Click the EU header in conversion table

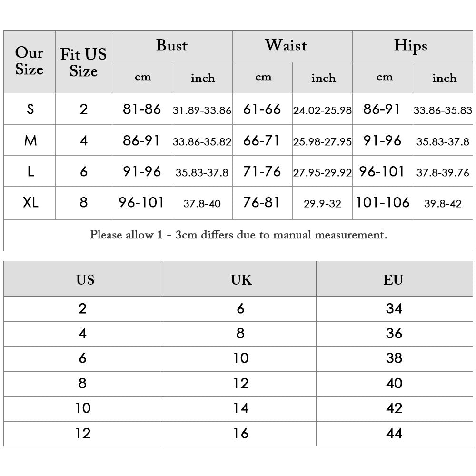coord(393,279)
